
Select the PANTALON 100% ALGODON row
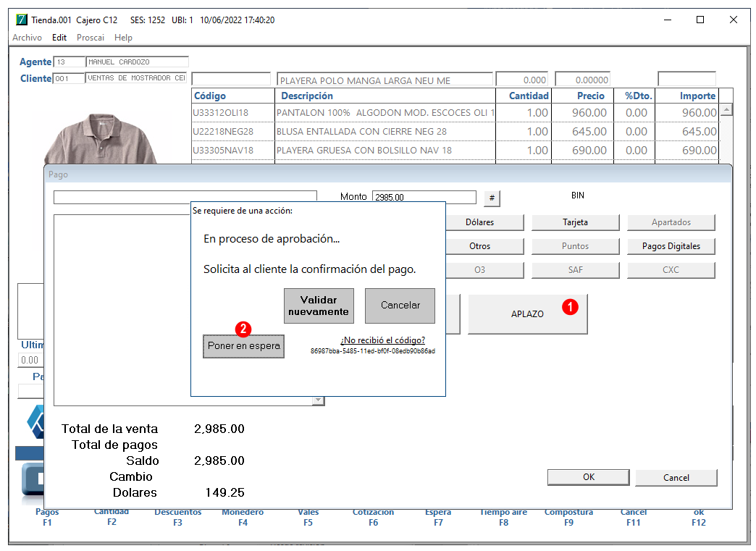[455, 113]
